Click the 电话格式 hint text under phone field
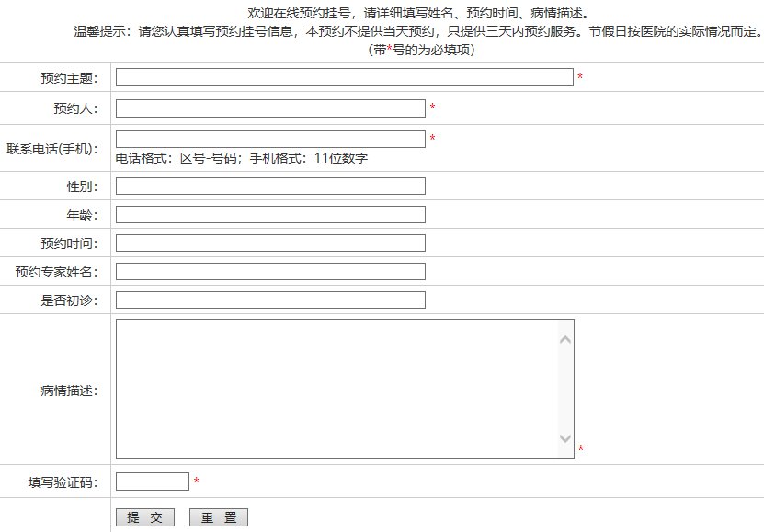 pos(242,158)
